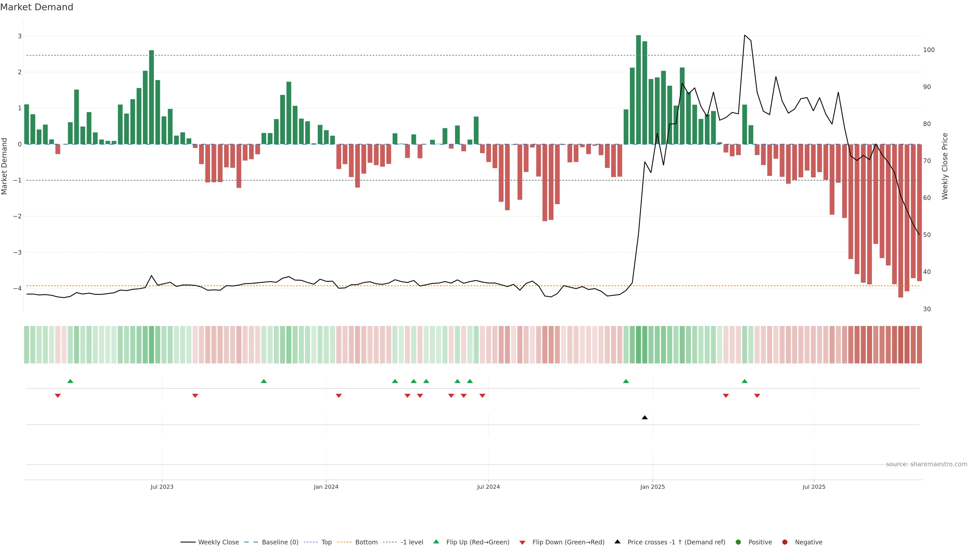Click the -1 level legend entry
This screenshot has width=980, height=551.
(412, 542)
